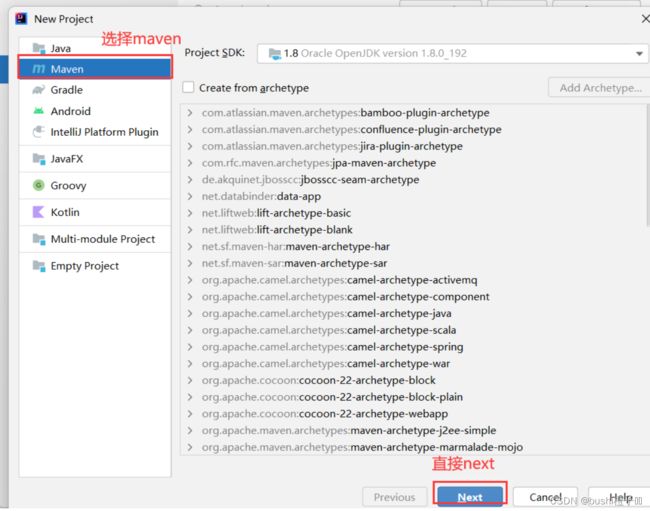Expand jira-plugin-archetype entry
This screenshot has height=511, width=650.
pos(190,146)
